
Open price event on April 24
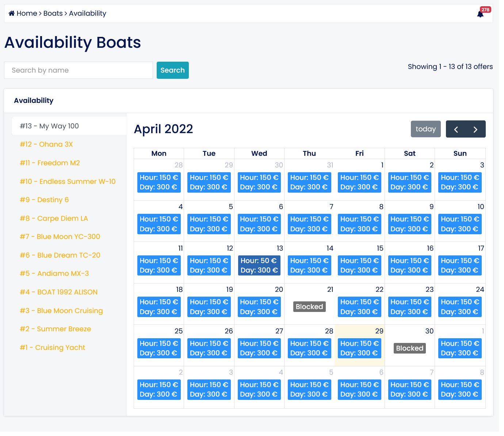(460, 307)
